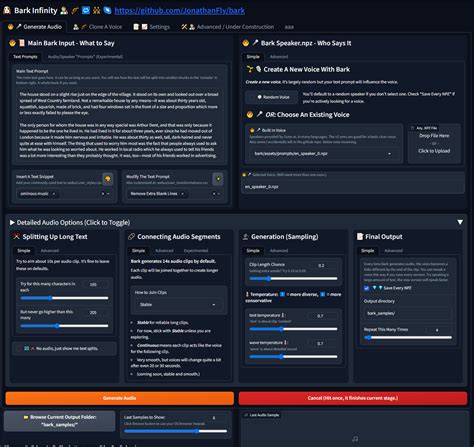This screenshot has width=474, height=447.
Task: Select Advanced tab under Generation (Sampling)
Action: click(x=279, y=251)
